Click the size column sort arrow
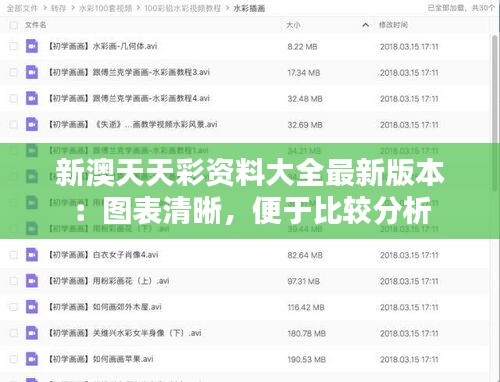The height and width of the screenshot is (382, 500). (365, 25)
